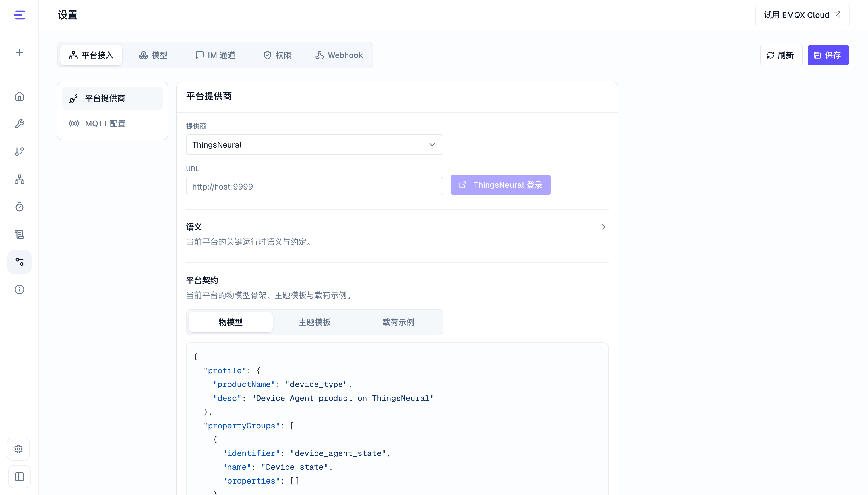868x495 pixels.
Task: Click the 保存 button
Action: (828, 55)
